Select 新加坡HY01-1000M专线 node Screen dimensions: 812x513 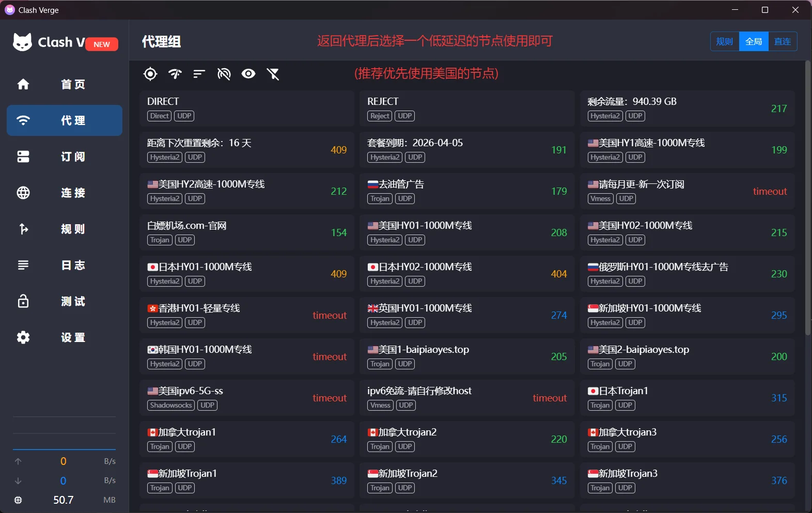[x=688, y=315]
